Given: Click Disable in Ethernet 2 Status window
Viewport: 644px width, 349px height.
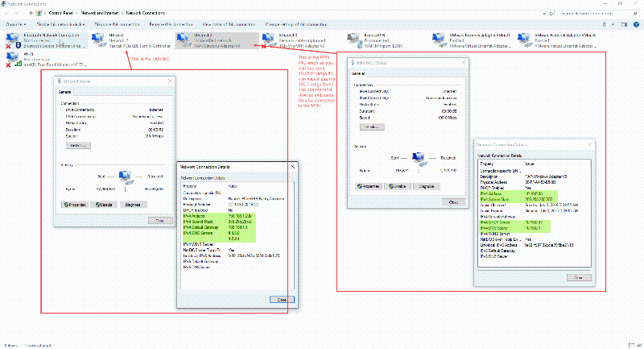Looking at the screenshot, I should coord(398,186).
